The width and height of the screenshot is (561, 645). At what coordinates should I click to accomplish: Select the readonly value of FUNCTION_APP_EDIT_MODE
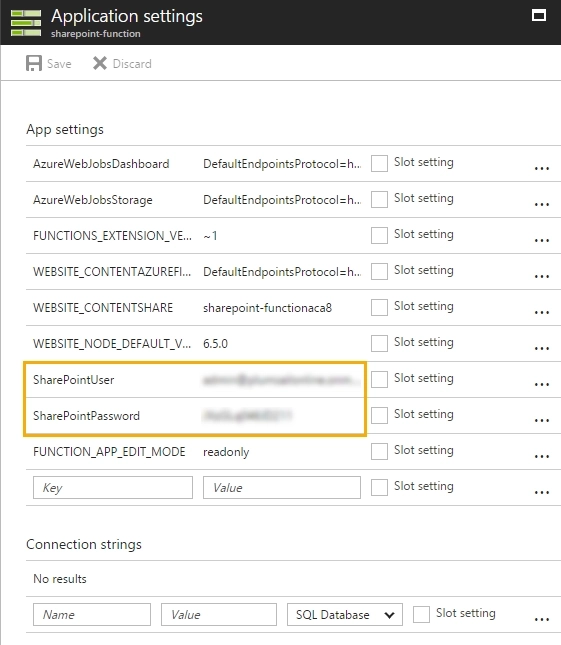coord(226,452)
